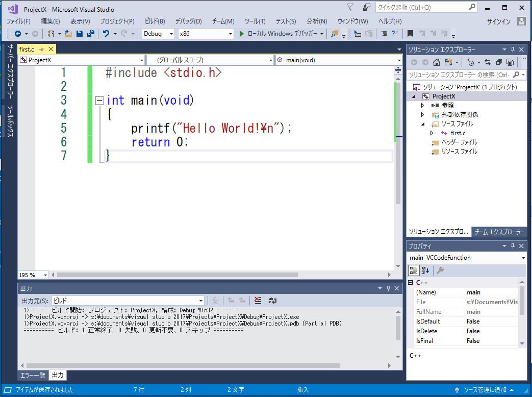Screen dimensions: 532x397
Task: Collapse the ソース ファイル folder
Action: click(423, 124)
